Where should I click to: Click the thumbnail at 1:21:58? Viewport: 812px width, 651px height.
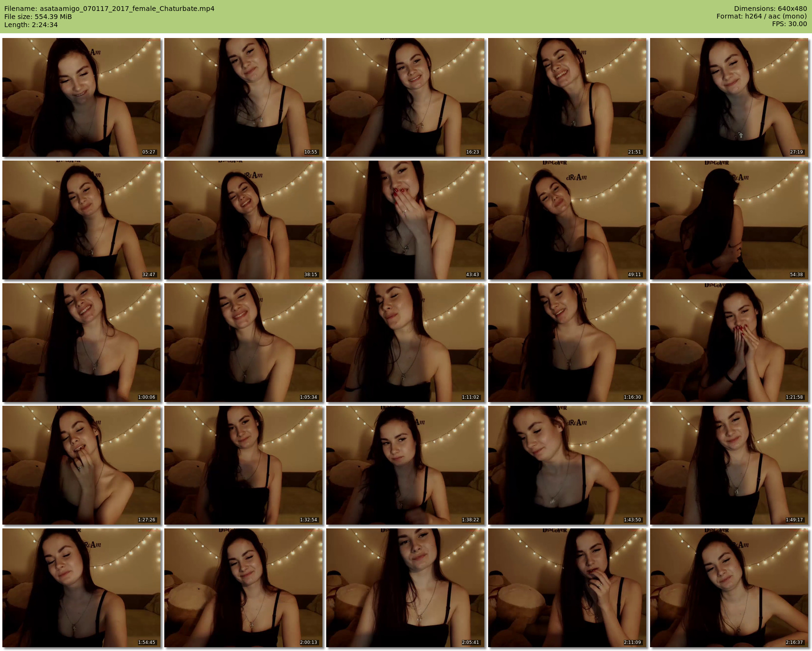tap(729, 343)
